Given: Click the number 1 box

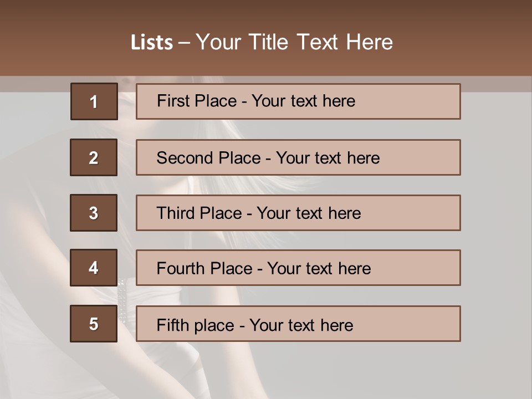Looking at the screenshot, I should point(94,101).
